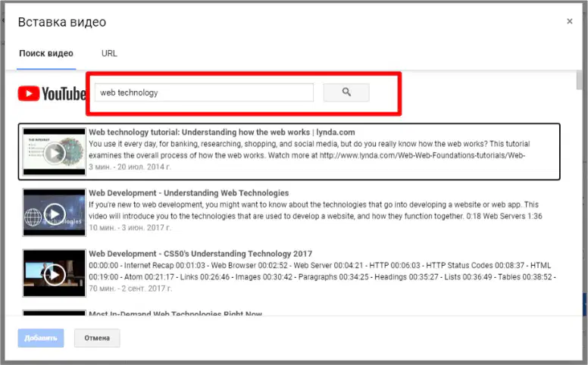This screenshot has width=588, height=365.
Task: Switch to the URL tab
Action: tap(109, 53)
